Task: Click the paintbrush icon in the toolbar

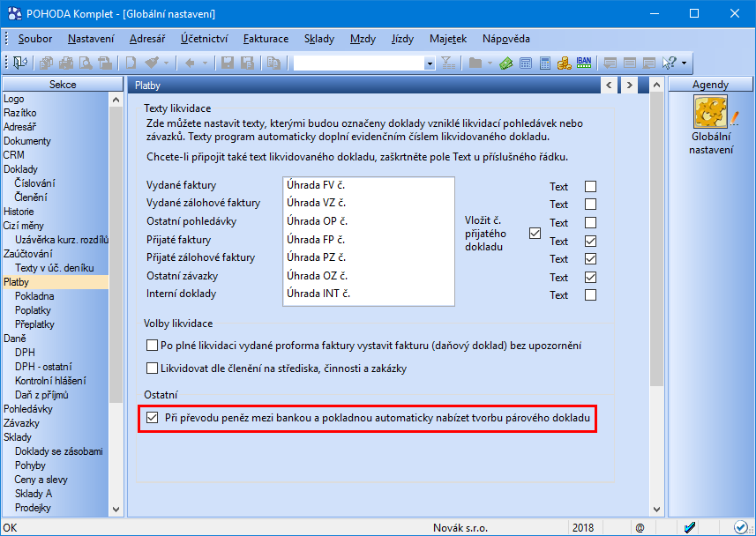Action: pyautogui.click(x=152, y=63)
